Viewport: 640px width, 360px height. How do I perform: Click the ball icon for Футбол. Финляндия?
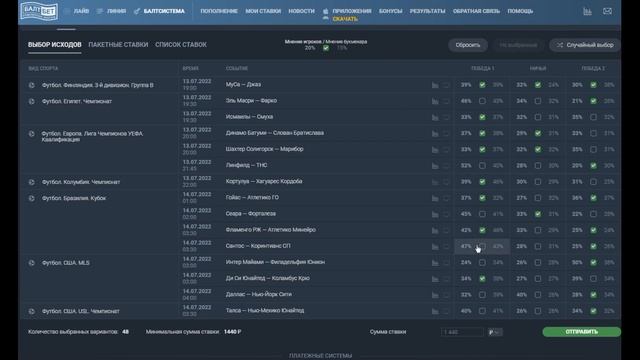31,85
